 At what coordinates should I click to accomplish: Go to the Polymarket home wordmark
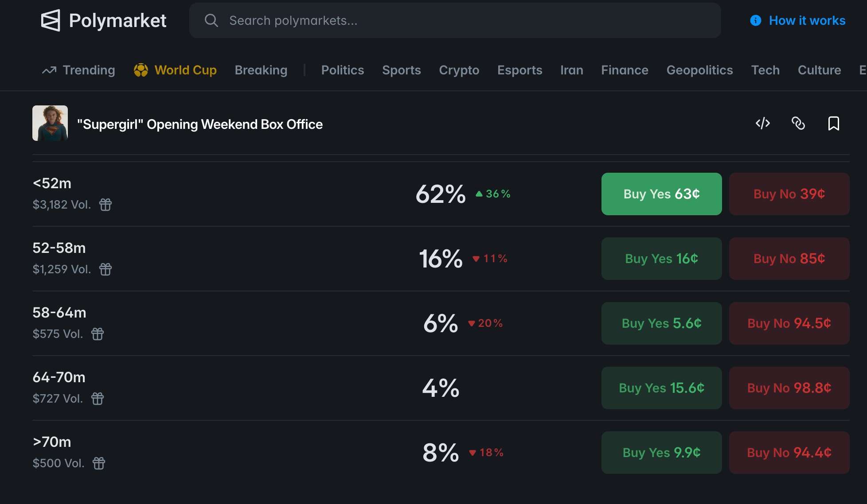click(x=117, y=20)
